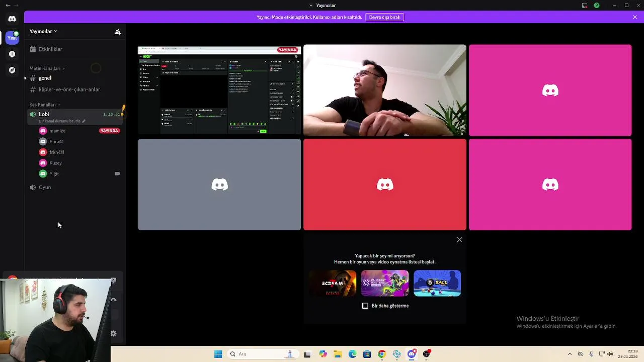Open OBS Studio from the taskbar

point(427,354)
